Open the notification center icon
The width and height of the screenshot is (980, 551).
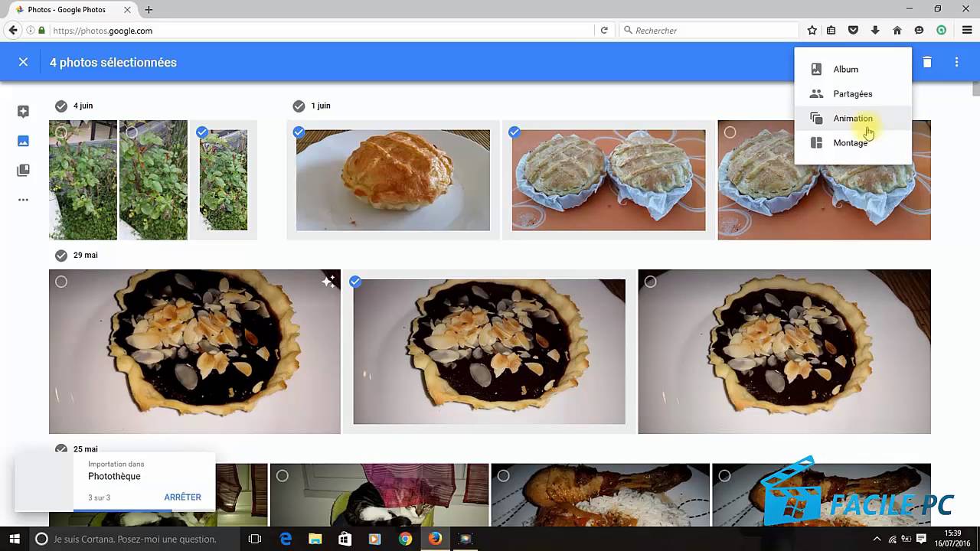coord(921,539)
